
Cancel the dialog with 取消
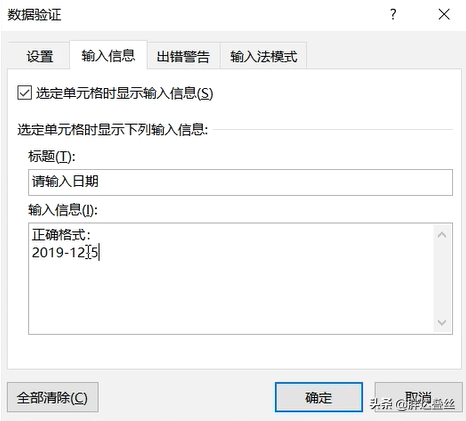(419, 397)
